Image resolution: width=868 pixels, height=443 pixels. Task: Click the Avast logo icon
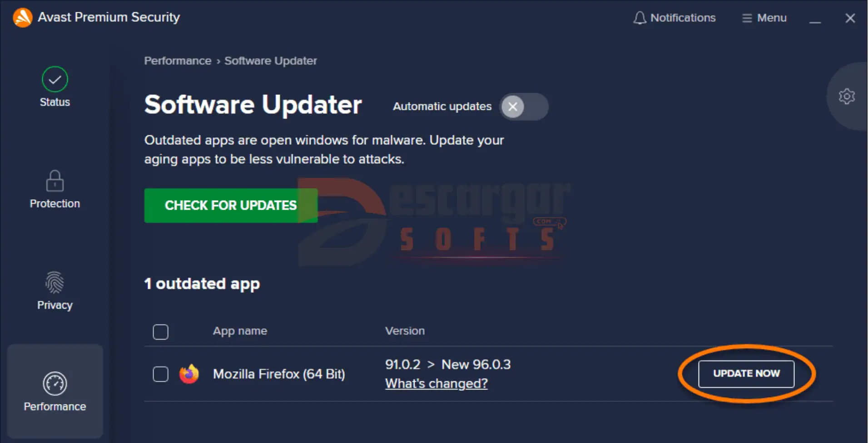click(22, 18)
